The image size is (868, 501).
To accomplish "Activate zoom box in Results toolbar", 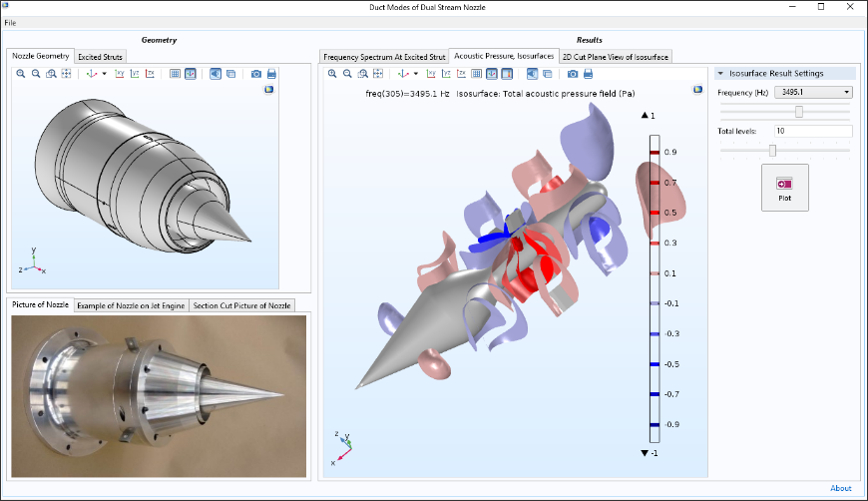I will pos(362,74).
